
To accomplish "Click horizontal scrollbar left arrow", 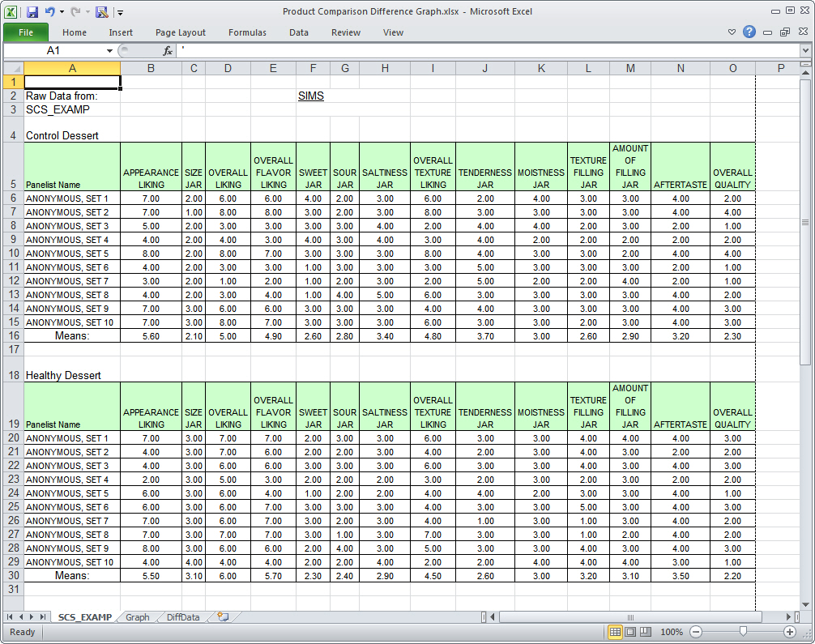I will pyautogui.click(x=493, y=617).
